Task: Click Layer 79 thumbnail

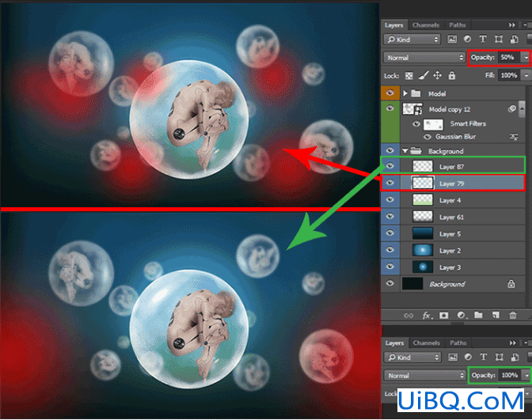Action: coord(423,183)
